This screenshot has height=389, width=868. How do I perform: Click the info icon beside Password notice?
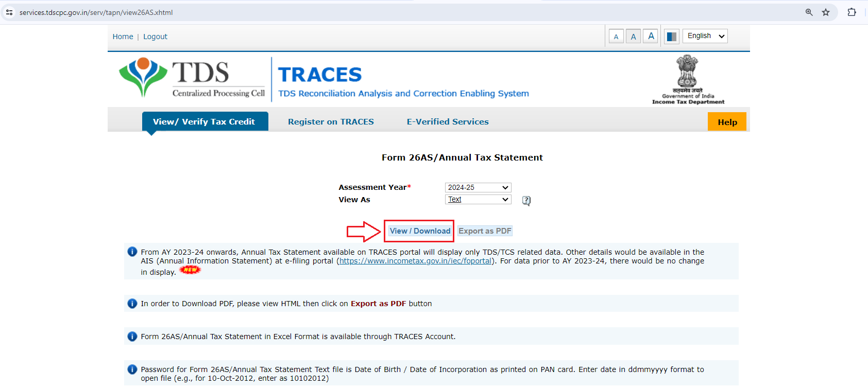click(132, 369)
